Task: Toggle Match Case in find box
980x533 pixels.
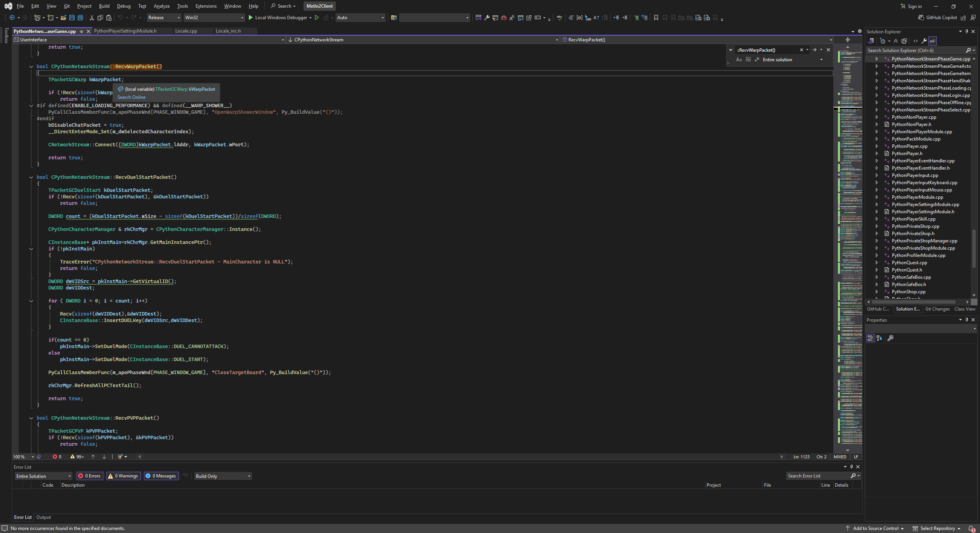Action: [739, 60]
